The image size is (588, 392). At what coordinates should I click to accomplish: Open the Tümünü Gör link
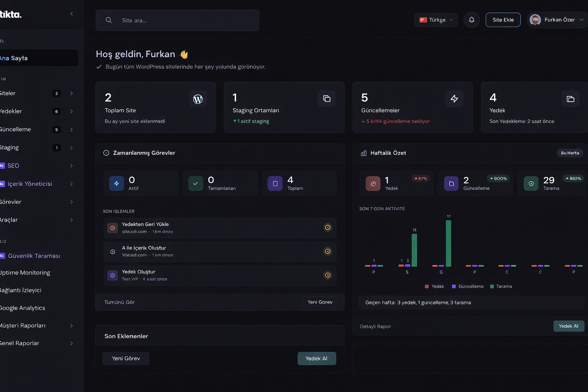[x=119, y=302]
